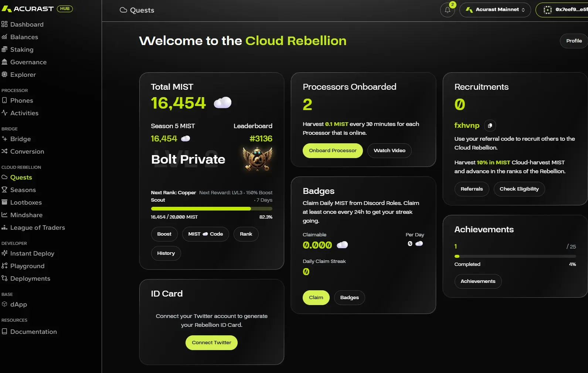Screen dimensions: 588x373
Task: Click the Acurast logo icon
Action: [x=7, y=9]
